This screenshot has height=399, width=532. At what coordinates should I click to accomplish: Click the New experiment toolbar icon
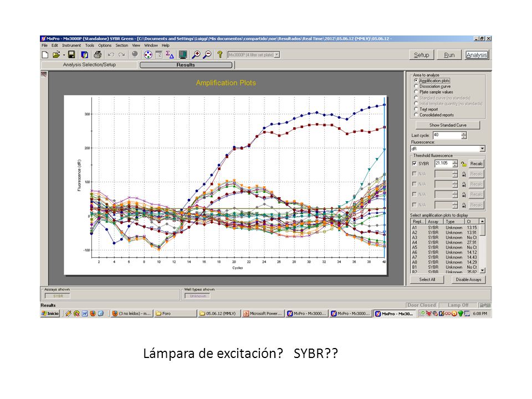pos(45,55)
